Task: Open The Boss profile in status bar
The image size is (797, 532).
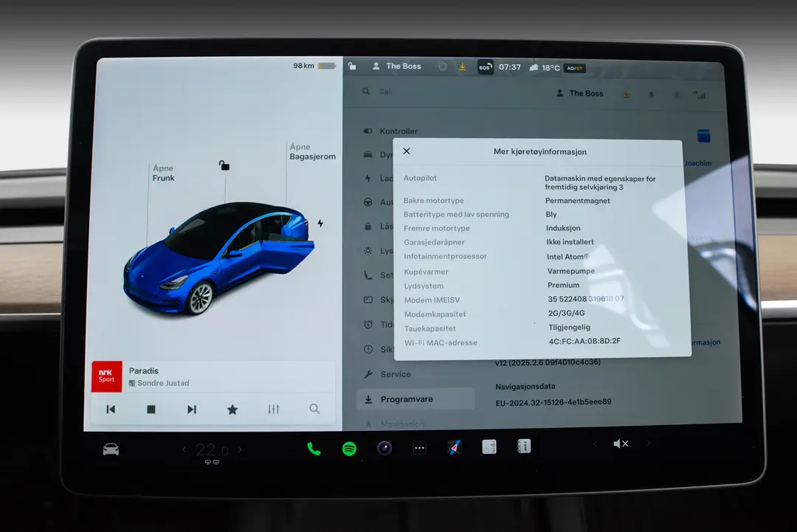Action: (397, 66)
